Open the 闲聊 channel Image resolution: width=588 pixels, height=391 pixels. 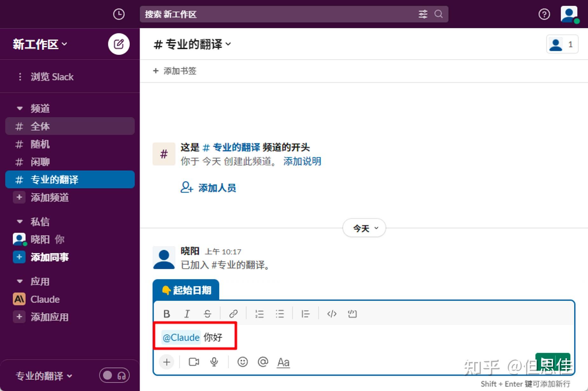click(x=70, y=162)
